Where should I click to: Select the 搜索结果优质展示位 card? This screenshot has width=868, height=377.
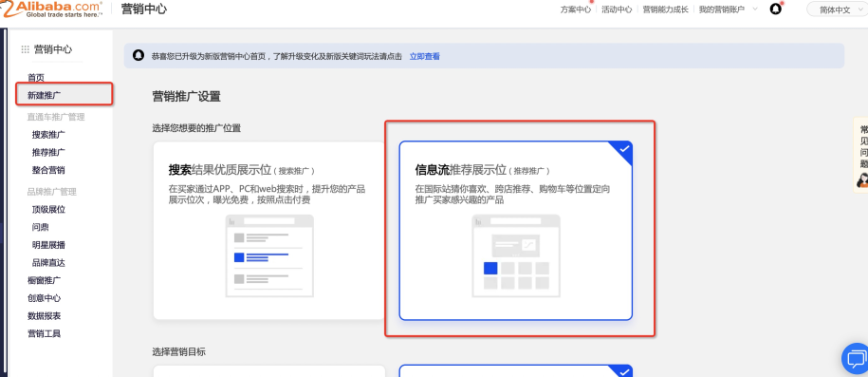269,230
